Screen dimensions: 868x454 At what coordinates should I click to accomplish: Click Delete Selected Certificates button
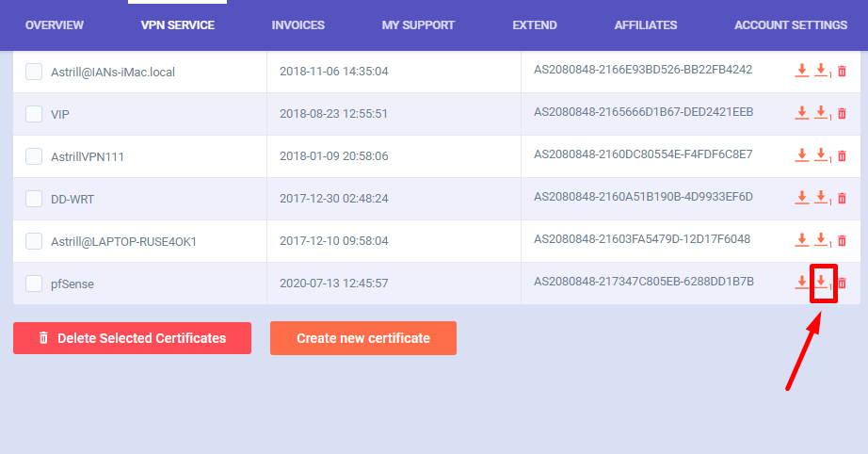(x=132, y=338)
